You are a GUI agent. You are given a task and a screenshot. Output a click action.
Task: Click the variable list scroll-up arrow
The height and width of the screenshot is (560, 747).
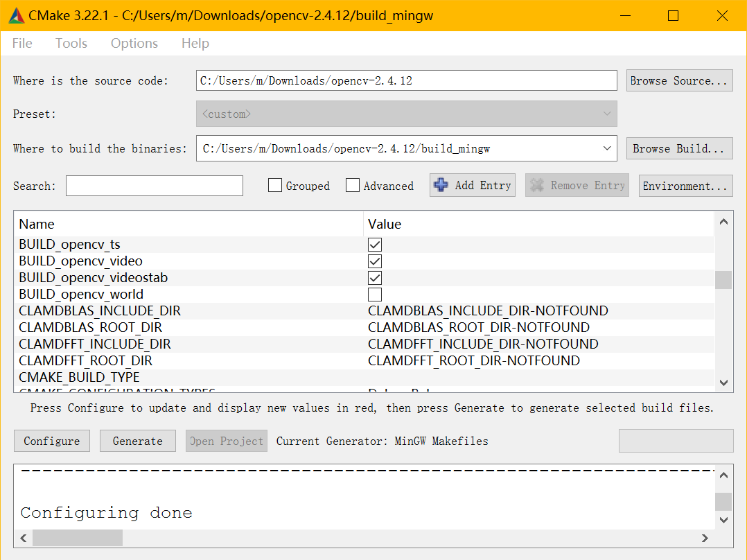pos(723,222)
